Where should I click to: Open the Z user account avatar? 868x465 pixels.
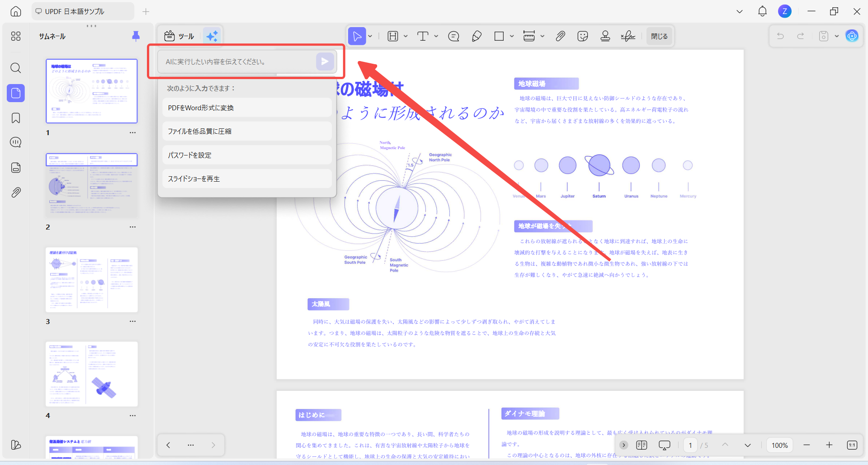point(785,11)
